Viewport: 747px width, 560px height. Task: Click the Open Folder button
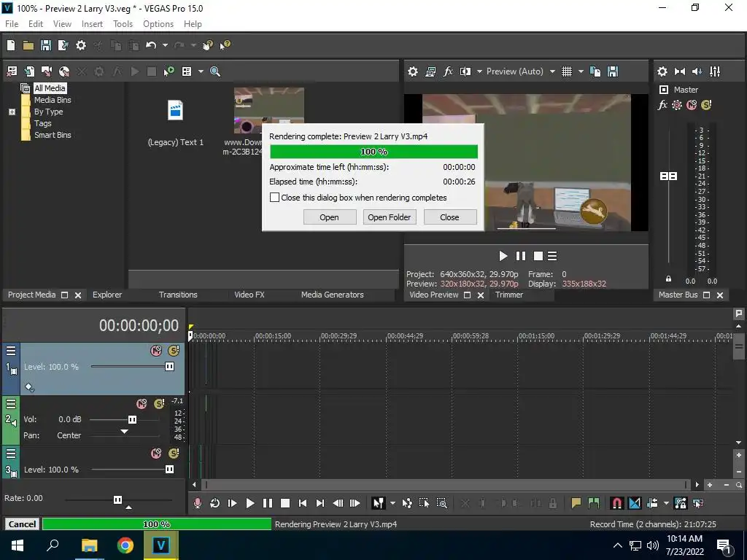(390, 217)
